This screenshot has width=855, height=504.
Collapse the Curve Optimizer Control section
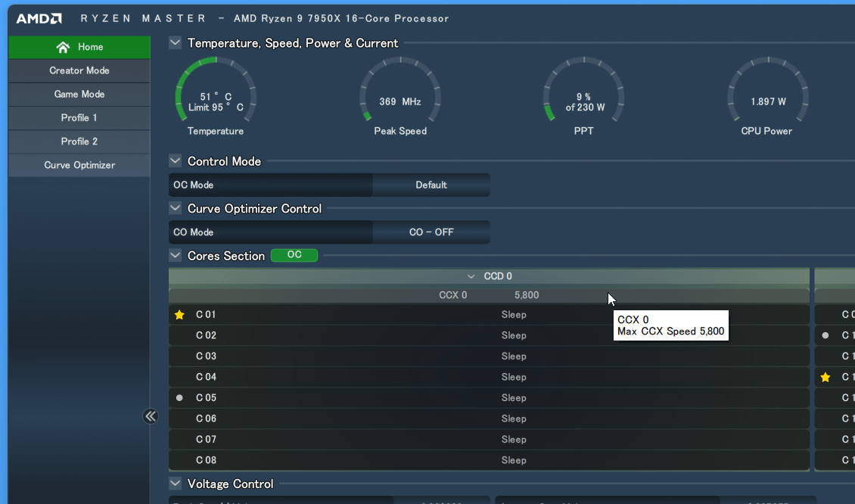pos(175,208)
